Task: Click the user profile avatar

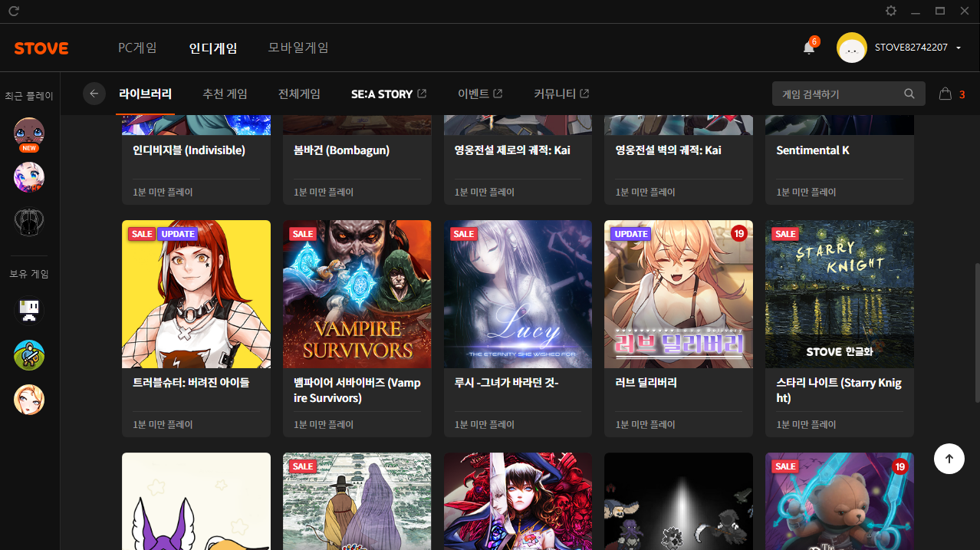Action: point(851,48)
